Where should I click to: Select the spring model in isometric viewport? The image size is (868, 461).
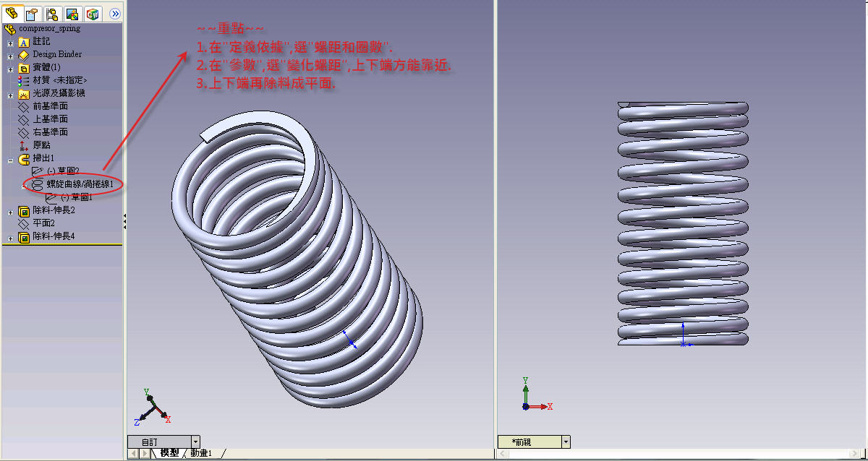coord(297,261)
